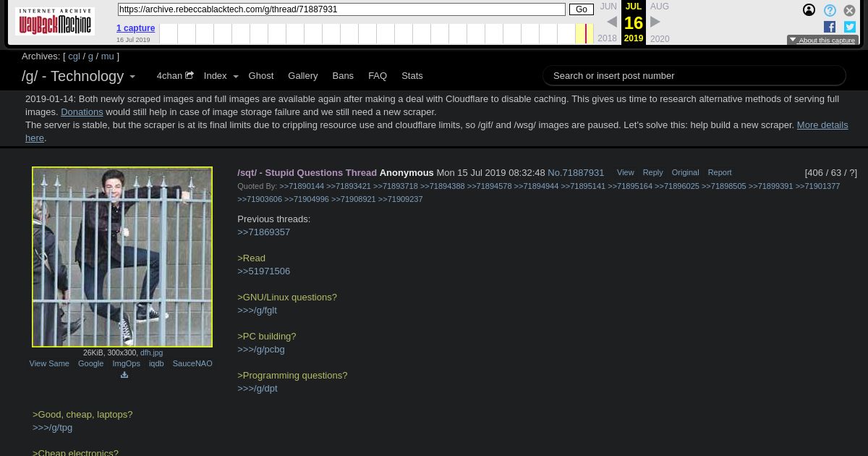Click the Reply link of the post
The height and width of the screenshot is (456, 868).
[652, 172]
